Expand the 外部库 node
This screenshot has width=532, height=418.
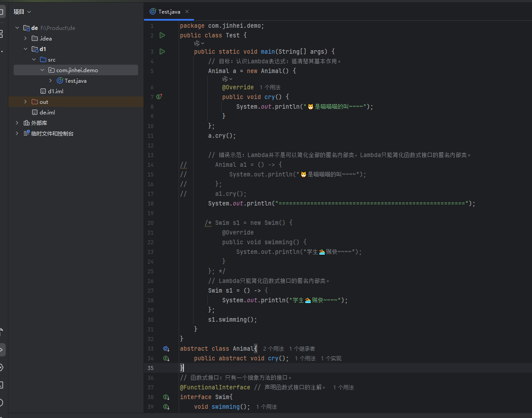(x=17, y=123)
